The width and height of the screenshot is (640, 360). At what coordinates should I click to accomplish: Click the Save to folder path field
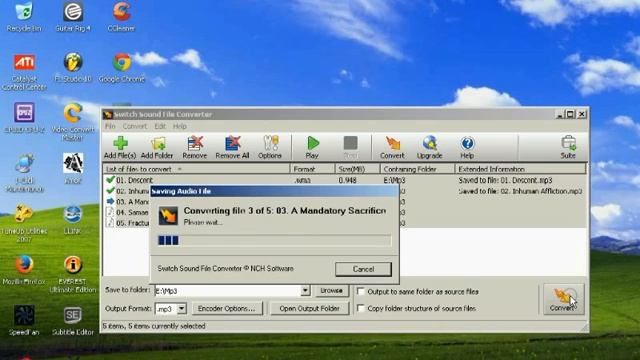coord(227,291)
